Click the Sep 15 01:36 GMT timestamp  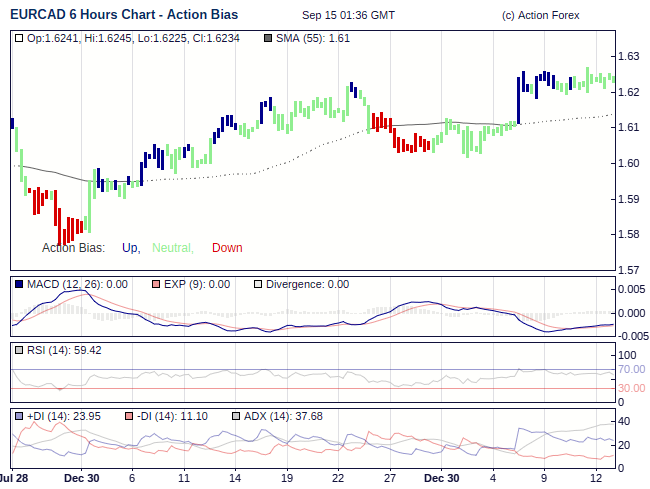347,16
